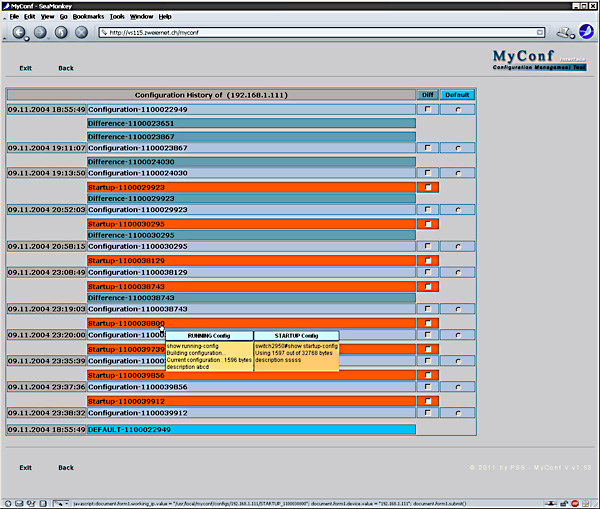Viewport: 600px width, 509px height.
Task: Reload the page with the Reload icon
Action: [61, 33]
